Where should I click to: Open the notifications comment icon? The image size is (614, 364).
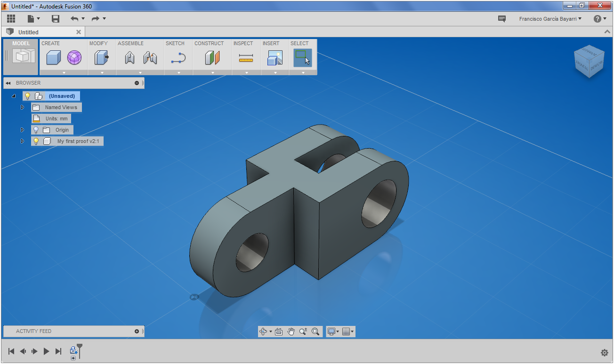point(502,19)
